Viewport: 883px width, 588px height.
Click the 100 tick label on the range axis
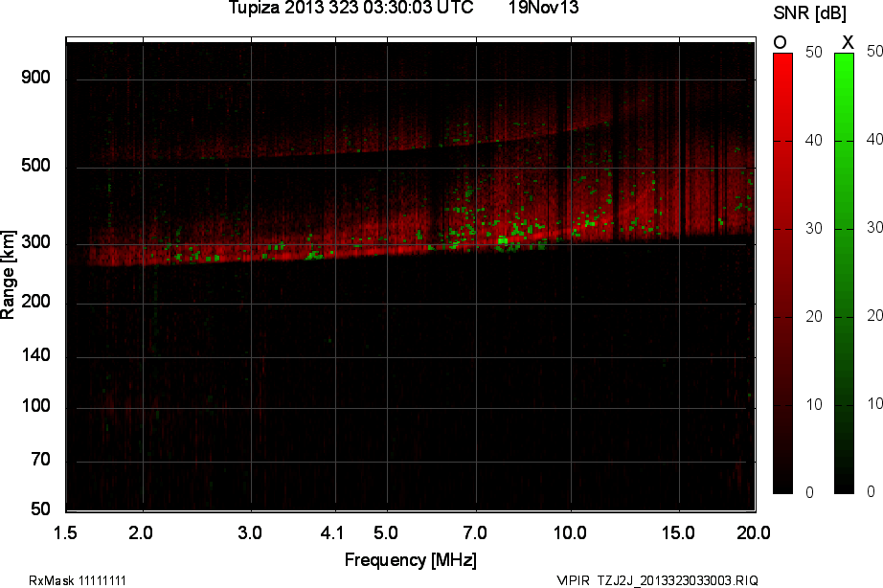(x=36, y=405)
